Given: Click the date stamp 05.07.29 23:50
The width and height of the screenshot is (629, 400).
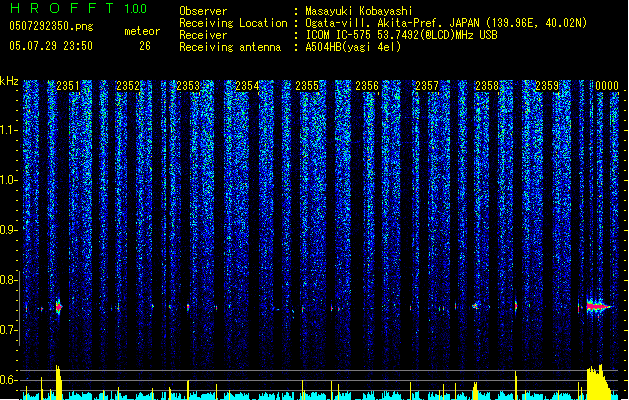Looking at the screenshot, I should click(x=51, y=46).
